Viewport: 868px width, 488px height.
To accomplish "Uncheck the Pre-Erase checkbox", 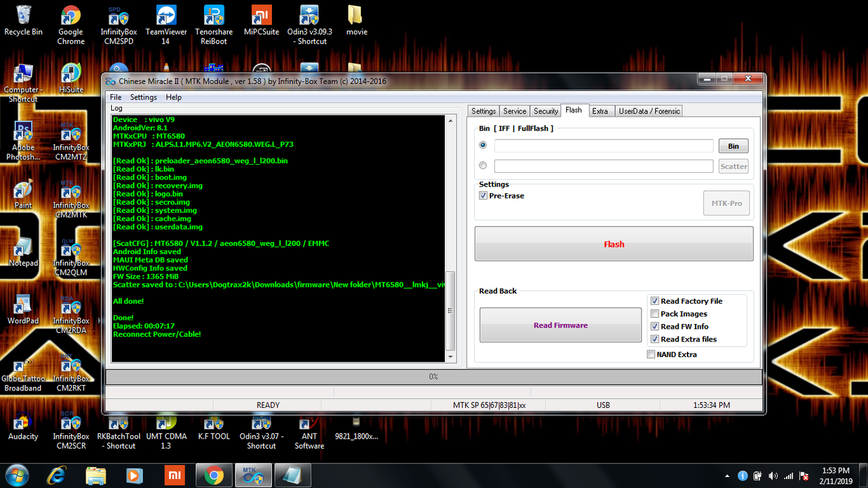I will pyautogui.click(x=483, y=196).
